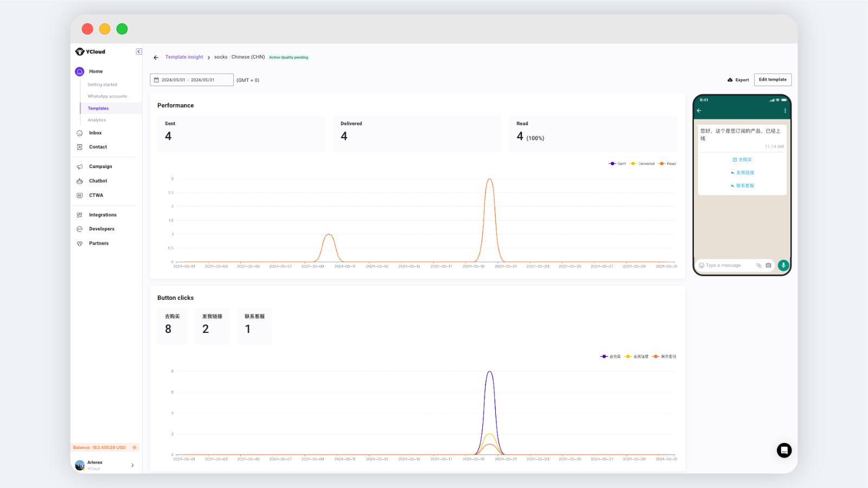Select Templates in the sidebar
This screenshot has height=488, width=868.
(98, 108)
